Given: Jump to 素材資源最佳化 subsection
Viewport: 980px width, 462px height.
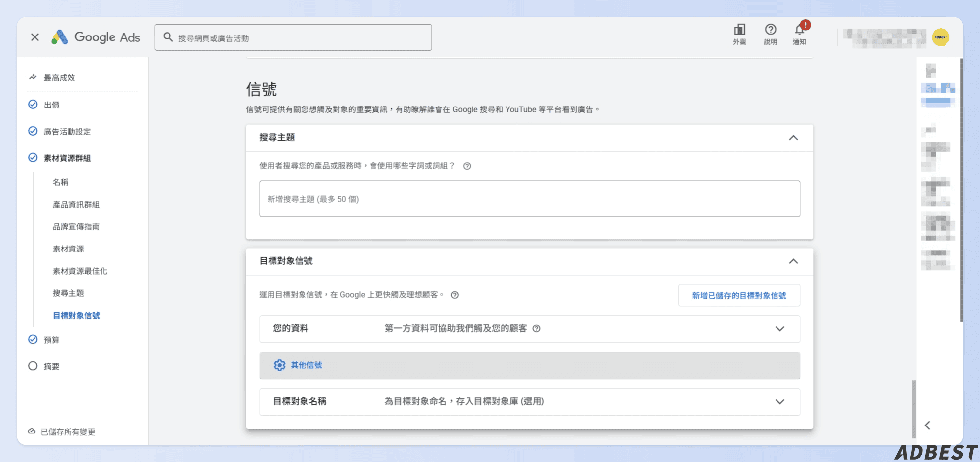Looking at the screenshot, I should 80,271.
